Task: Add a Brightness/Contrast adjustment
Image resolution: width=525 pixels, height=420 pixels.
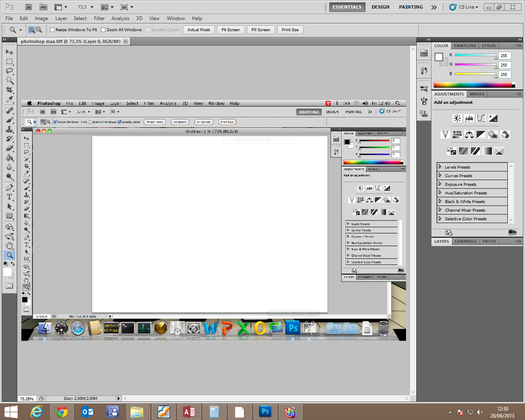Action: (x=457, y=118)
